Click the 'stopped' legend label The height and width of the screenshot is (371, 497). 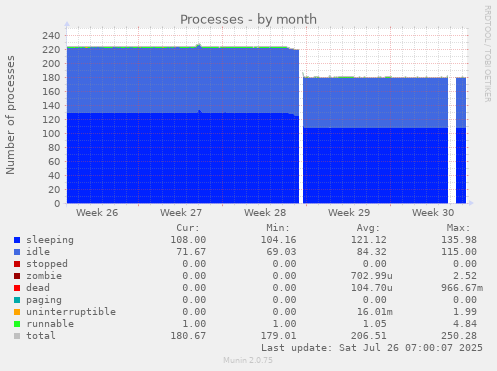(47, 264)
